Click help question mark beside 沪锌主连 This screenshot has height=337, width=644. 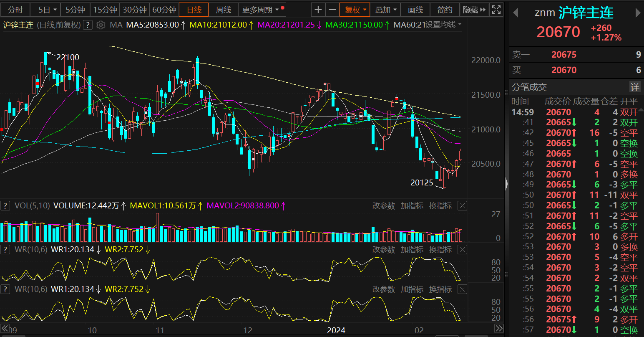(x=88, y=25)
